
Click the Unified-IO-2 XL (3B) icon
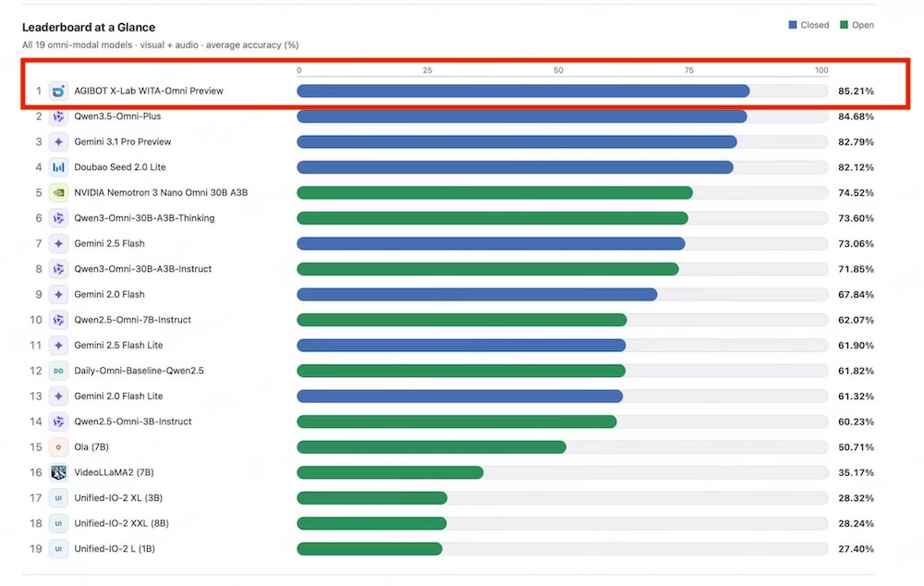coord(58,497)
